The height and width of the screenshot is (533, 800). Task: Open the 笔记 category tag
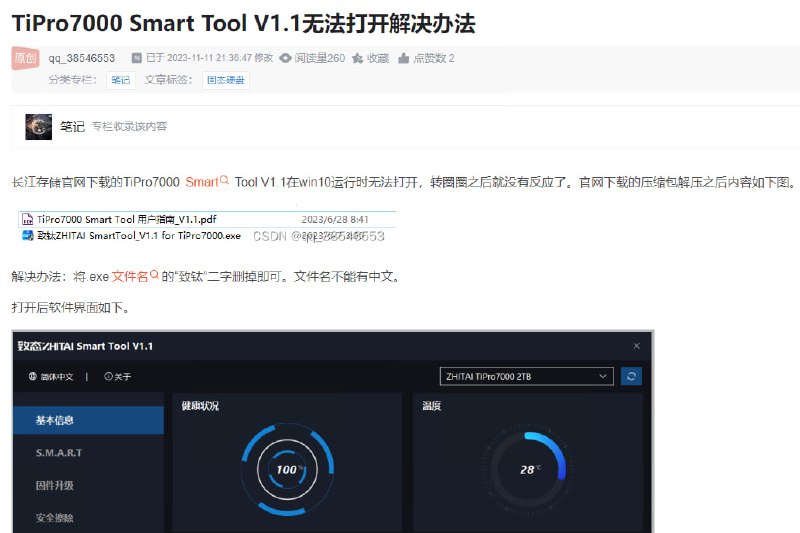pyautogui.click(x=121, y=80)
